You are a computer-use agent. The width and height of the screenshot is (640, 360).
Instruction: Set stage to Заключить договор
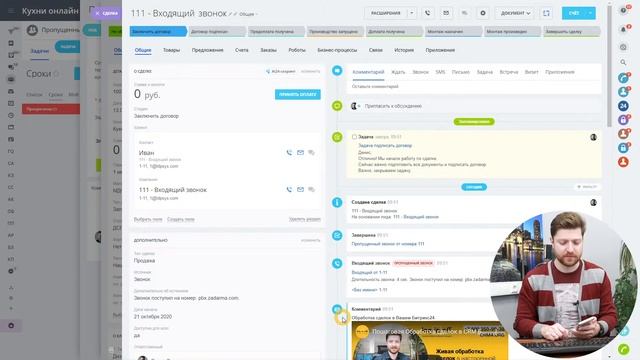pos(158,31)
